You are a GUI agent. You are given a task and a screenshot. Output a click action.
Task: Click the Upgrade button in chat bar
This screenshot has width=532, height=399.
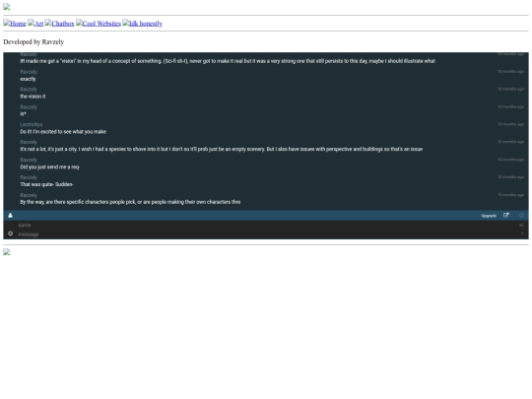489,216
